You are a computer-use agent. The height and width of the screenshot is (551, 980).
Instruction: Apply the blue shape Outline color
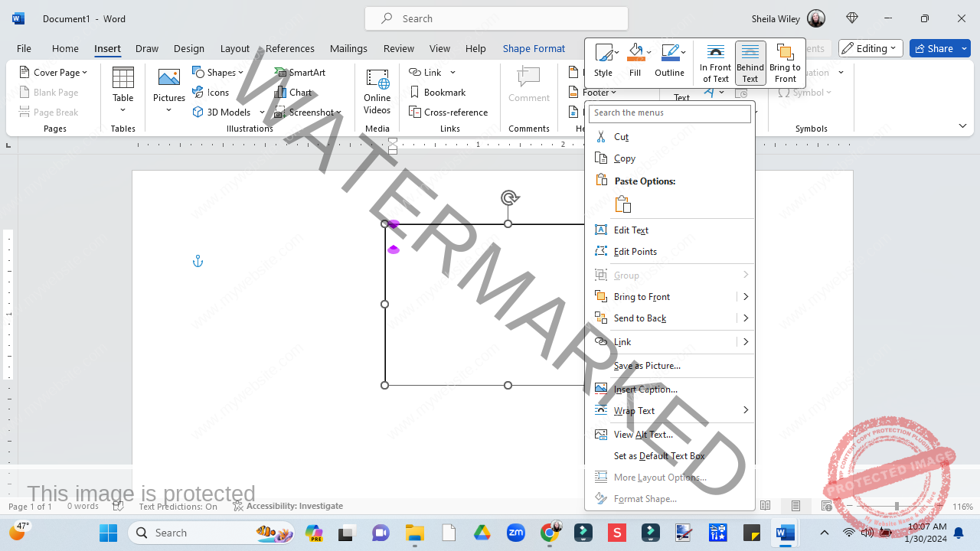point(669,53)
